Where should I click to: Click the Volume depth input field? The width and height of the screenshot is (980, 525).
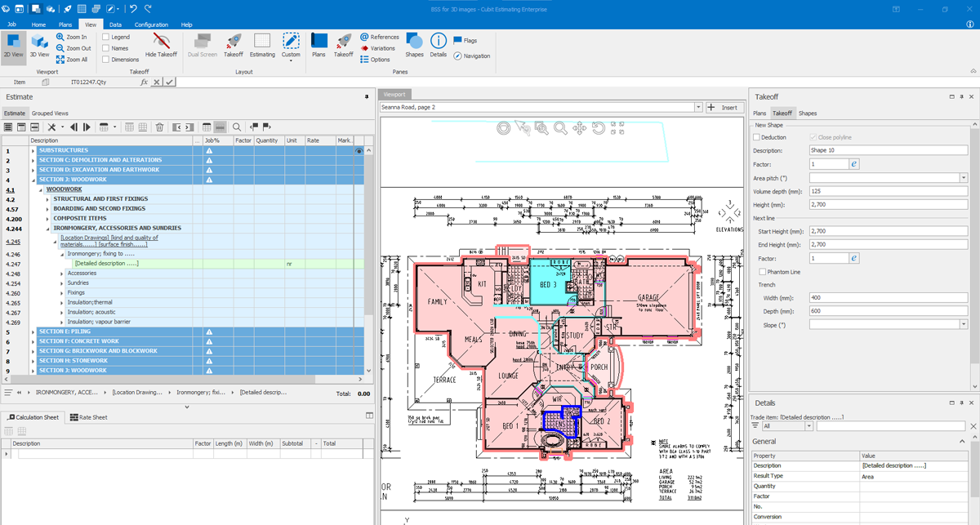click(x=888, y=191)
